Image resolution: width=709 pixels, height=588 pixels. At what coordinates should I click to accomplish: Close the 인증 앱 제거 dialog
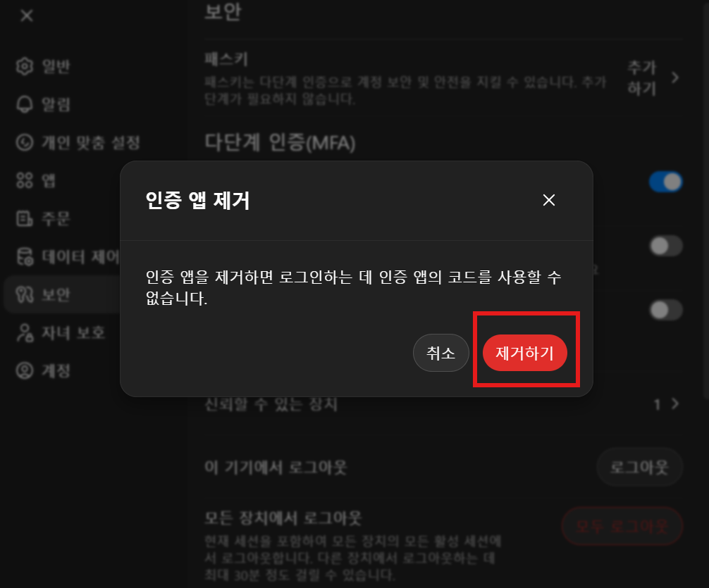pyautogui.click(x=549, y=200)
